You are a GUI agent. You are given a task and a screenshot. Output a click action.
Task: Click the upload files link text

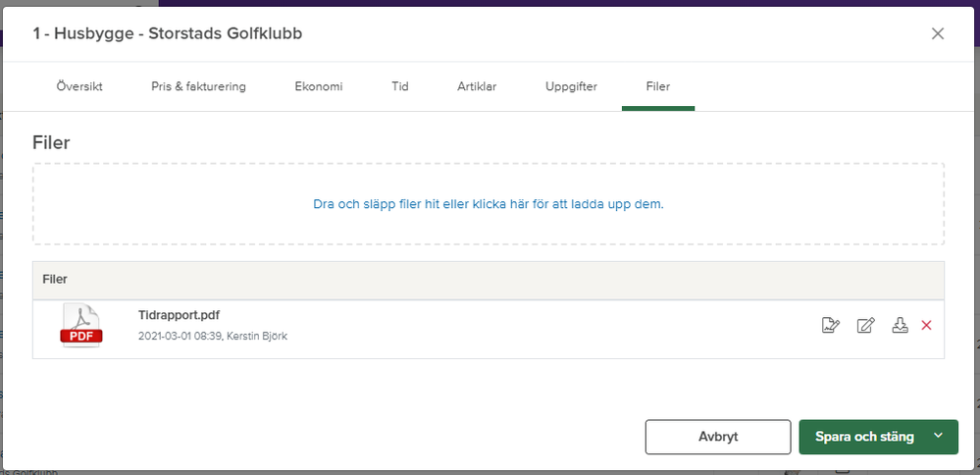[489, 205]
